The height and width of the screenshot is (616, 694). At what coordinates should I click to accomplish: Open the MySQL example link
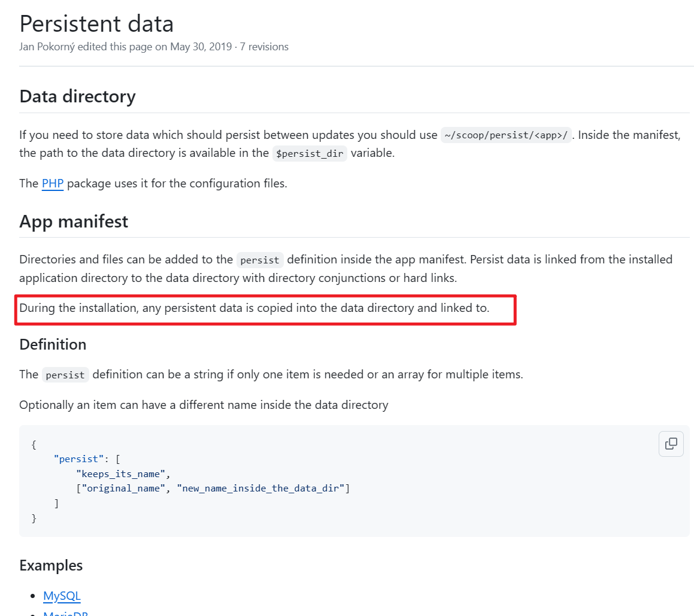pyautogui.click(x=62, y=596)
